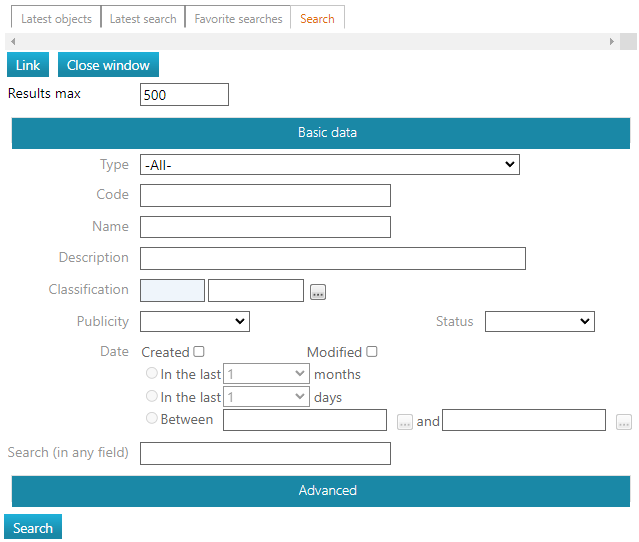Image resolution: width=639 pixels, height=542 pixels.
Task: Enable the Modified date checkbox
Action: [372, 352]
